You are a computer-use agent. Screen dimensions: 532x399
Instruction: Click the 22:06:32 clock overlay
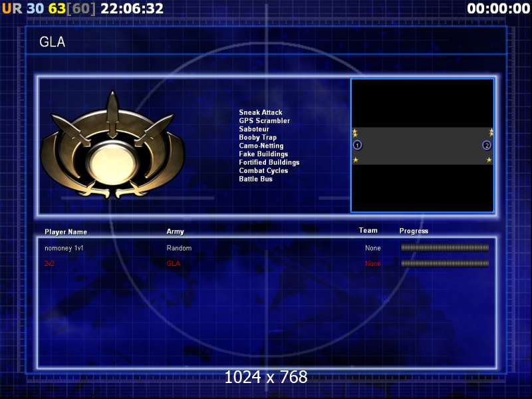pos(132,9)
